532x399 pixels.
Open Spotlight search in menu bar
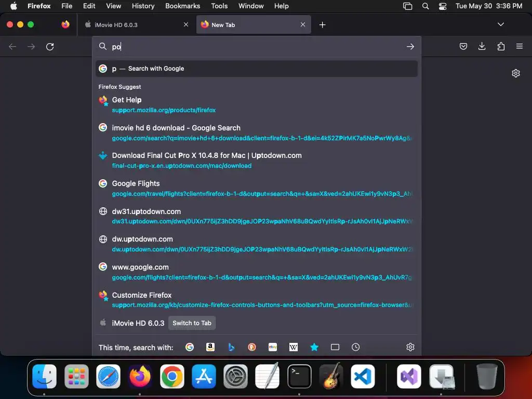(x=425, y=6)
